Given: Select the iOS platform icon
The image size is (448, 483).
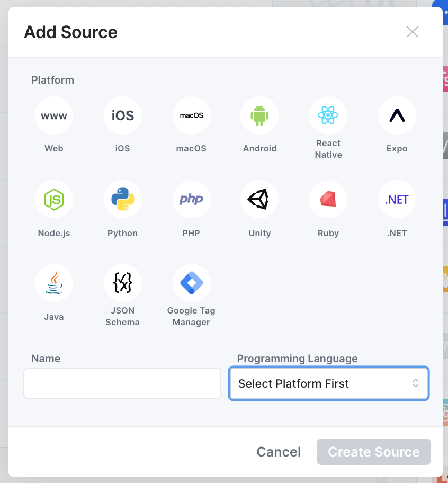Looking at the screenshot, I should click(x=122, y=115).
